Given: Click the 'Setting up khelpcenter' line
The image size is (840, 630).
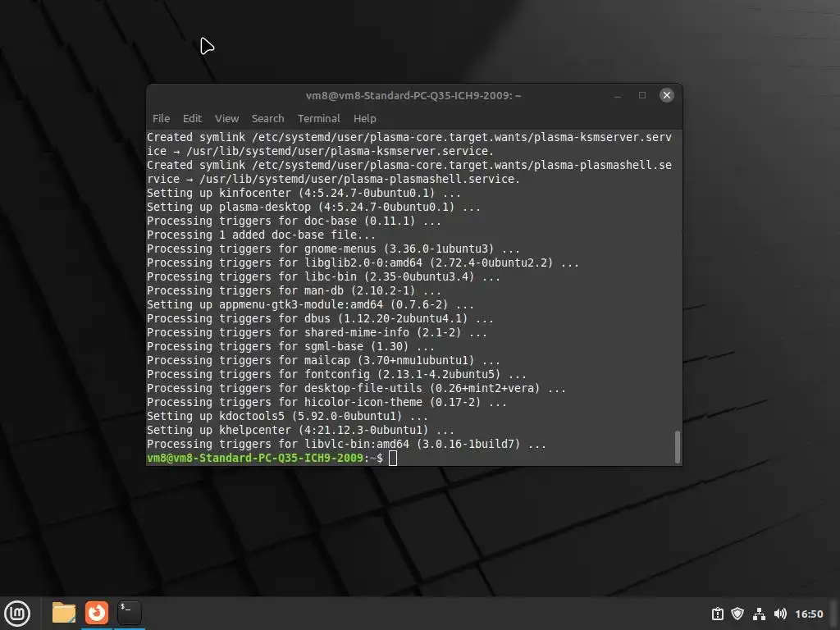Looking at the screenshot, I should [x=300, y=430].
